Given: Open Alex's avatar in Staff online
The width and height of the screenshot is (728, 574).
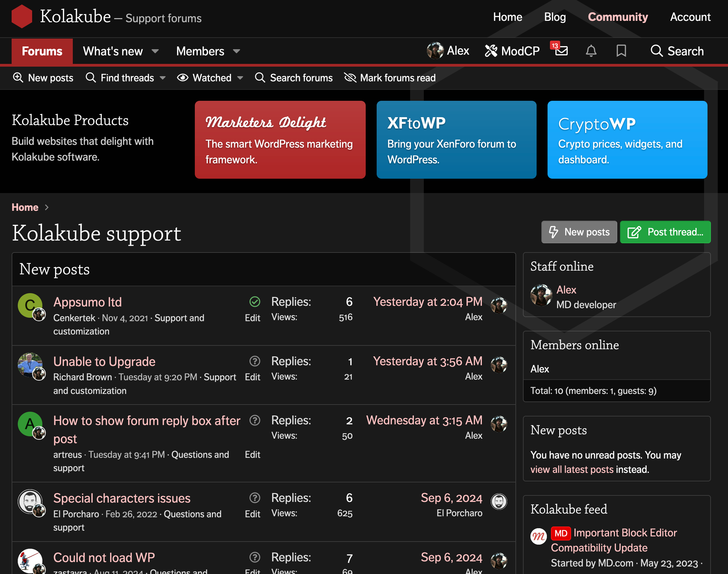Looking at the screenshot, I should click(x=541, y=295).
